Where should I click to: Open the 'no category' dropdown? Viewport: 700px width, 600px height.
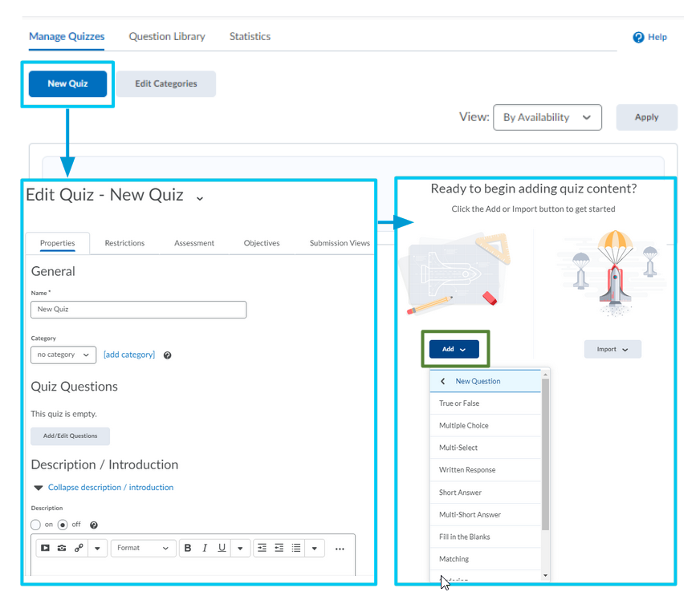[63, 355]
